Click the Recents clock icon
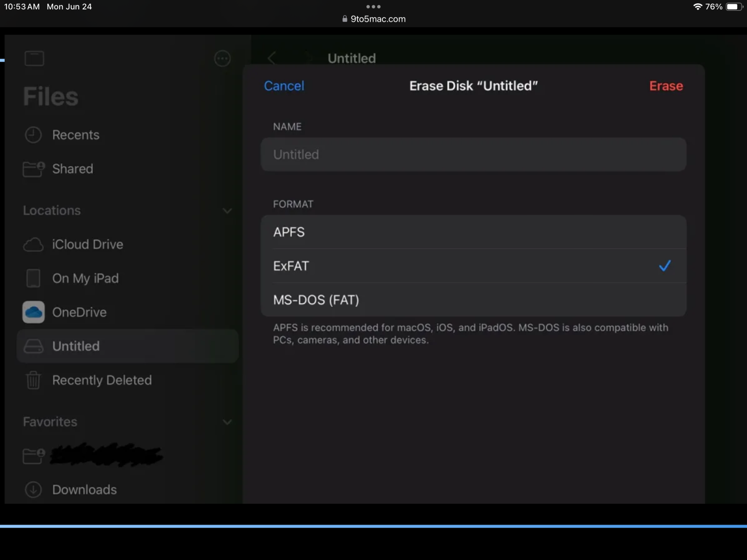Screen dimensions: 747x560 pos(33,135)
